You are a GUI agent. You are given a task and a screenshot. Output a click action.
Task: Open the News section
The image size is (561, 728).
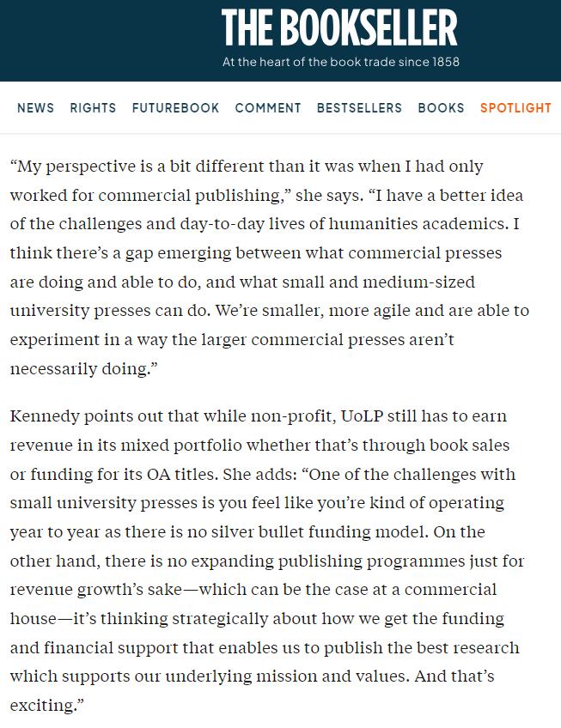pyautogui.click(x=35, y=108)
